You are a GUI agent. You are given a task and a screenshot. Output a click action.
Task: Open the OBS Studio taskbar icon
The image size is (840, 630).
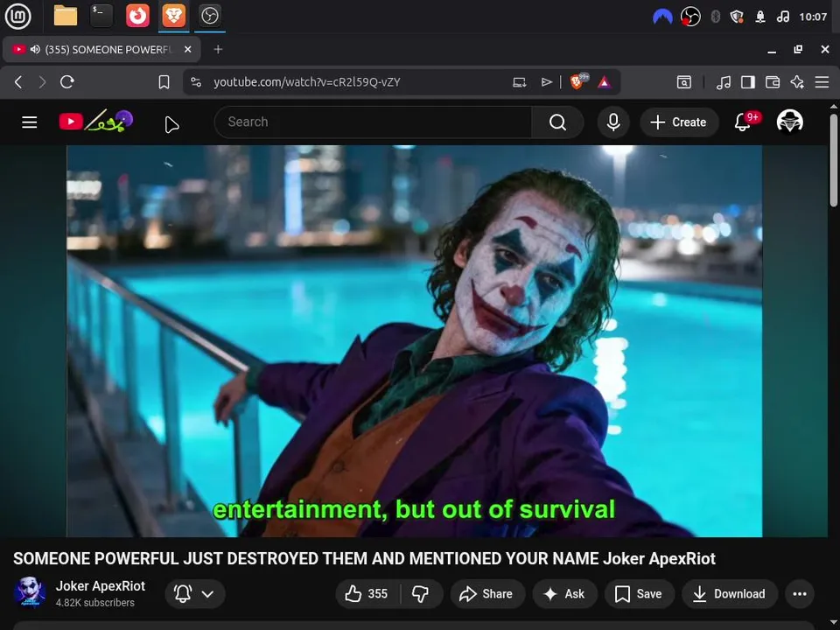pos(209,16)
